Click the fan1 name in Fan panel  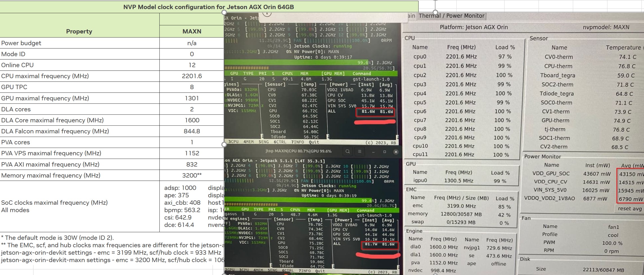pos(613,227)
